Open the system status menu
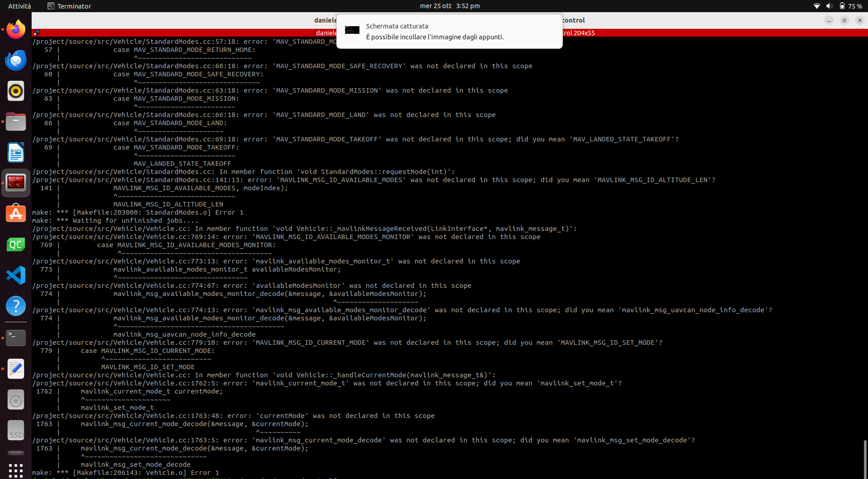Viewport: 868px width, 479px height. pos(839,6)
